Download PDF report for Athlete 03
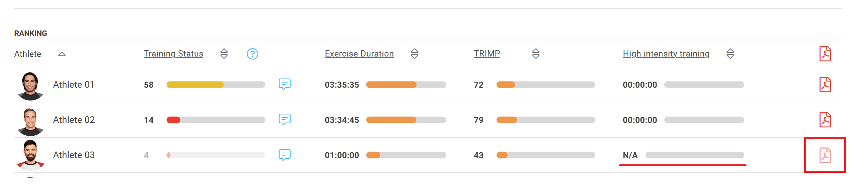868x186 pixels. point(825,155)
